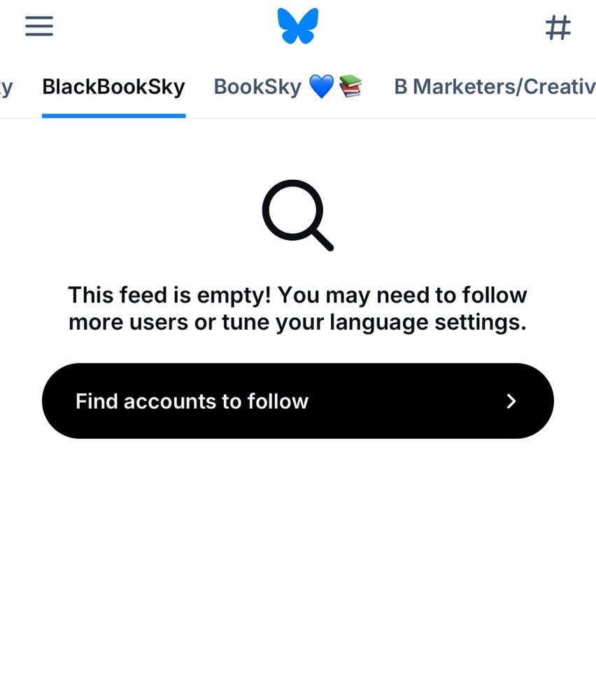Click the word 'BookSky' in the second tab
This screenshot has height=700, width=596.
[258, 87]
